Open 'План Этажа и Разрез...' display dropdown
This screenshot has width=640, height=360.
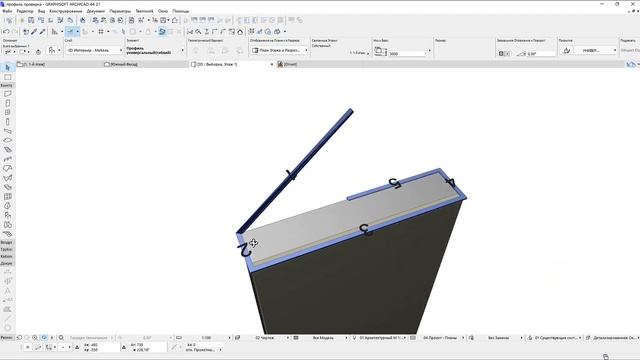[x=279, y=50]
